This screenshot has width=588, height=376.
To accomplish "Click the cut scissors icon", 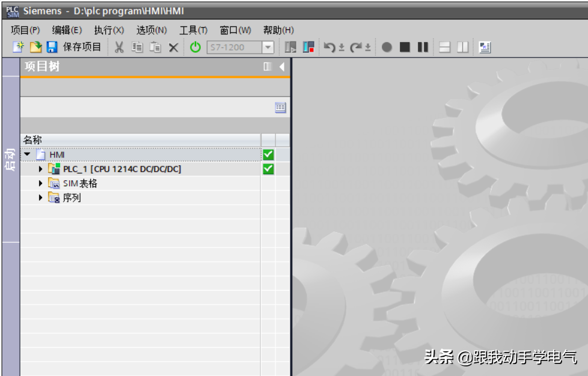I will click(x=119, y=47).
